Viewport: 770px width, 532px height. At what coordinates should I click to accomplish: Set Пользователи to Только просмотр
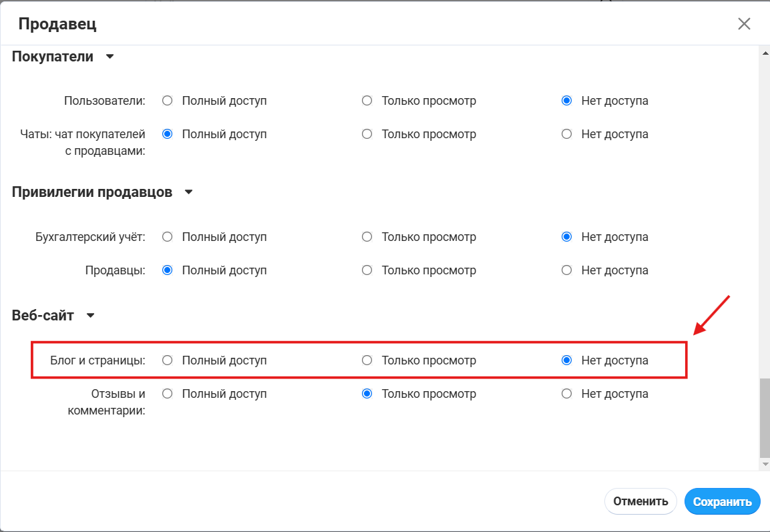pos(367,101)
